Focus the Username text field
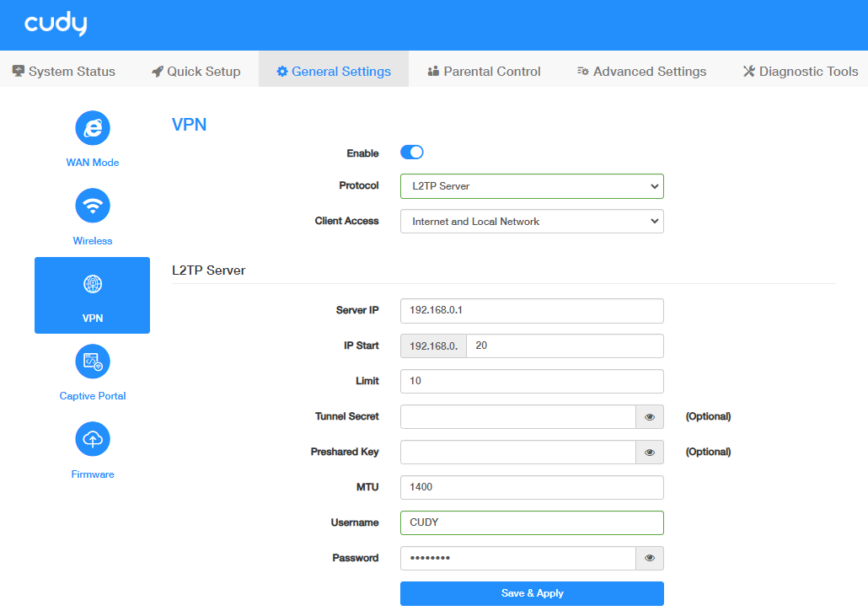Screen dimensions: 868x616 coord(532,523)
